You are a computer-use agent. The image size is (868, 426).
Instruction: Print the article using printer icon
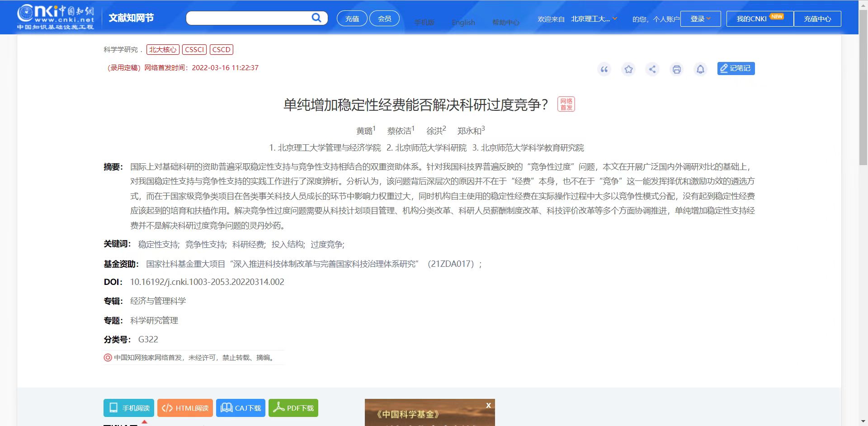click(676, 69)
